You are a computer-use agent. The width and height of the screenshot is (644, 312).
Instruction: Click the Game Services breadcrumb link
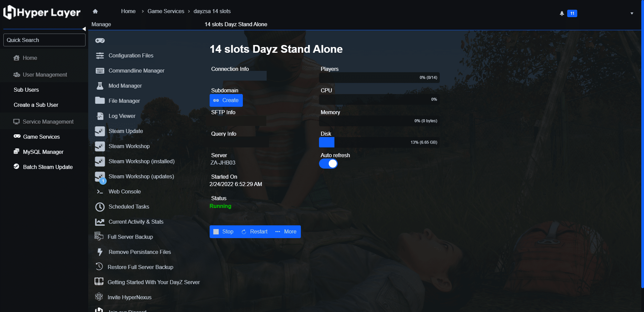[x=166, y=11]
